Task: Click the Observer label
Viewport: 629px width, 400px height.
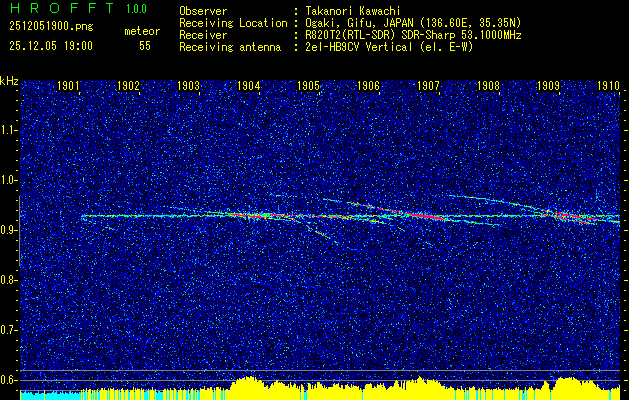Action: point(203,11)
